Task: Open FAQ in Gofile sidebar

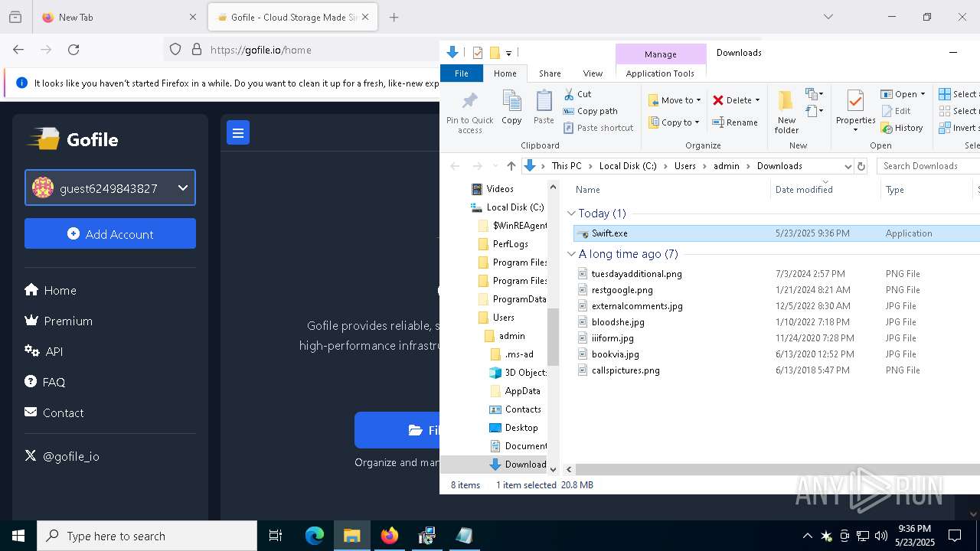Action: pos(45,382)
